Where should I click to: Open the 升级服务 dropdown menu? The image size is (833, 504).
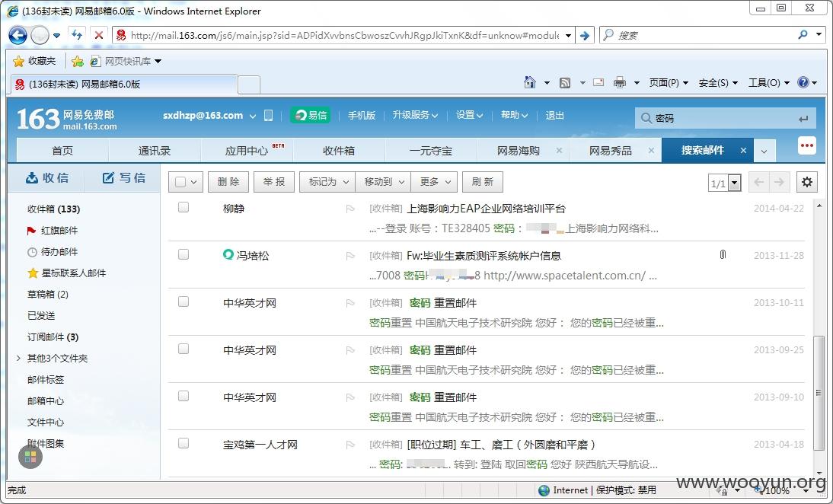(415, 115)
